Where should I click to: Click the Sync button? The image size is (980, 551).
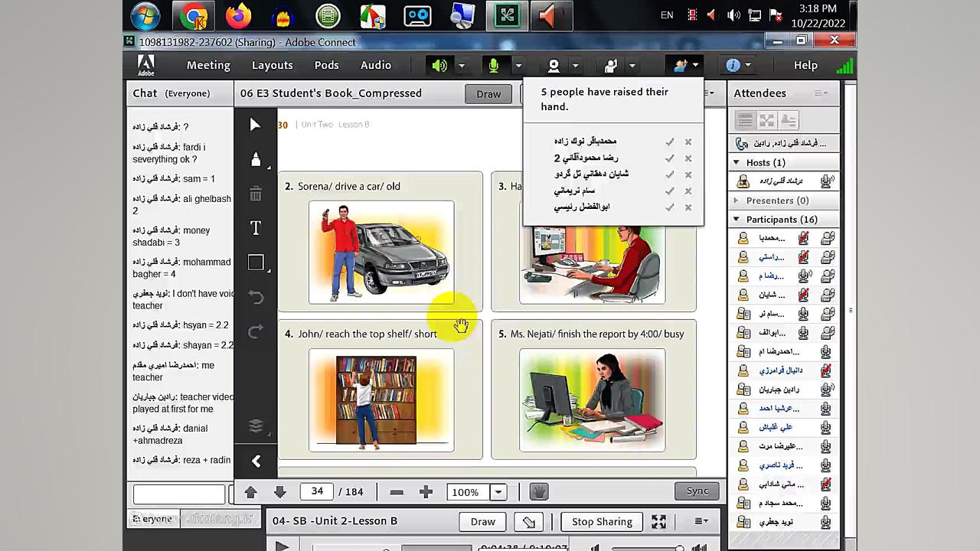697,491
